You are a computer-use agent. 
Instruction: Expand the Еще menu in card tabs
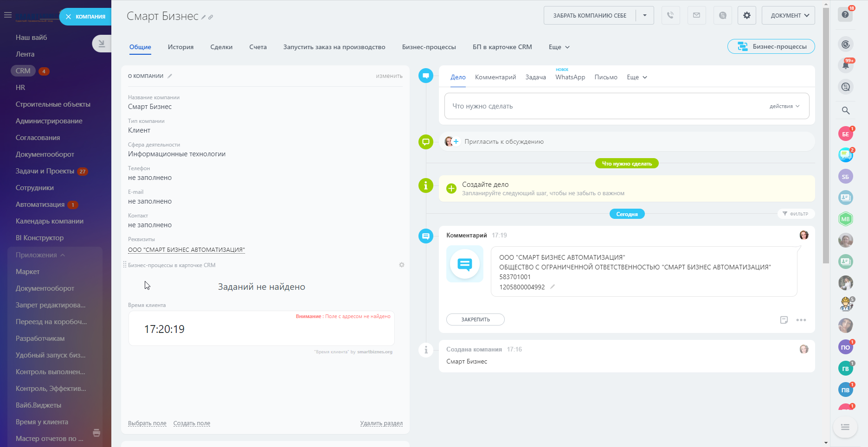pyautogui.click(x=559, y=47)
